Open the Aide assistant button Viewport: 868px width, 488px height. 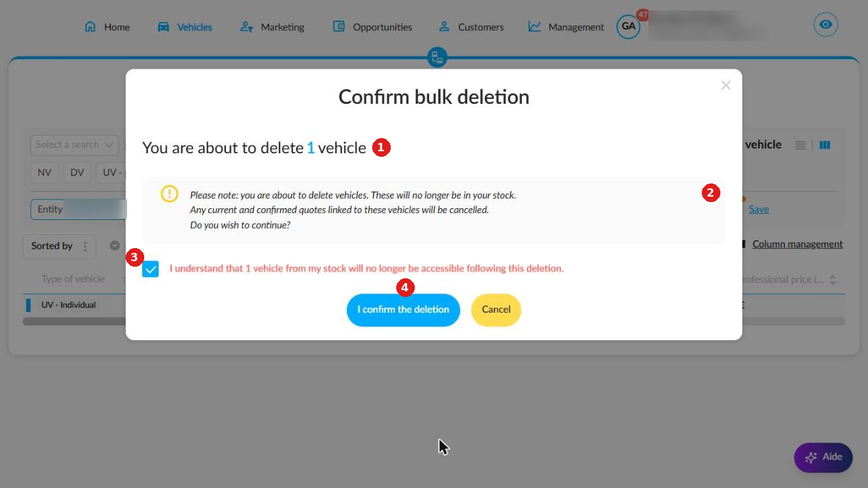coord(823,458)
